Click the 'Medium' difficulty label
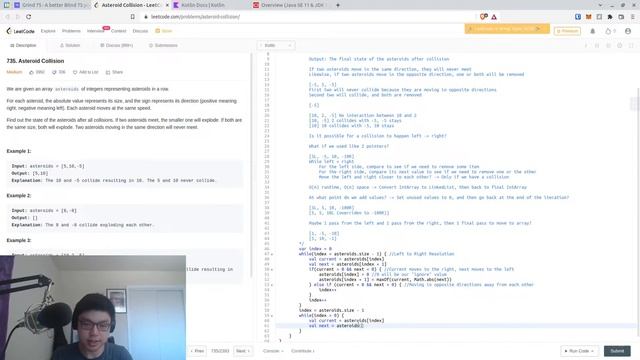This screenshot has width=640, height=360. click(14, 72)
